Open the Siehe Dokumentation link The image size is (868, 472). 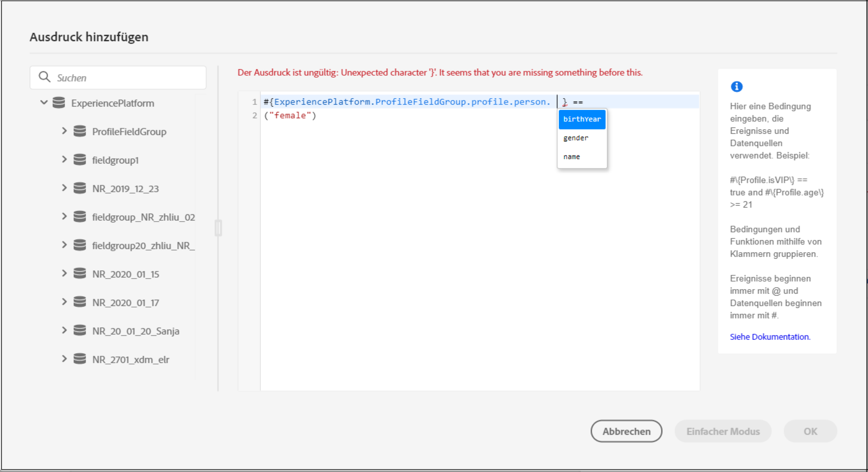click(x=770, y=337)
